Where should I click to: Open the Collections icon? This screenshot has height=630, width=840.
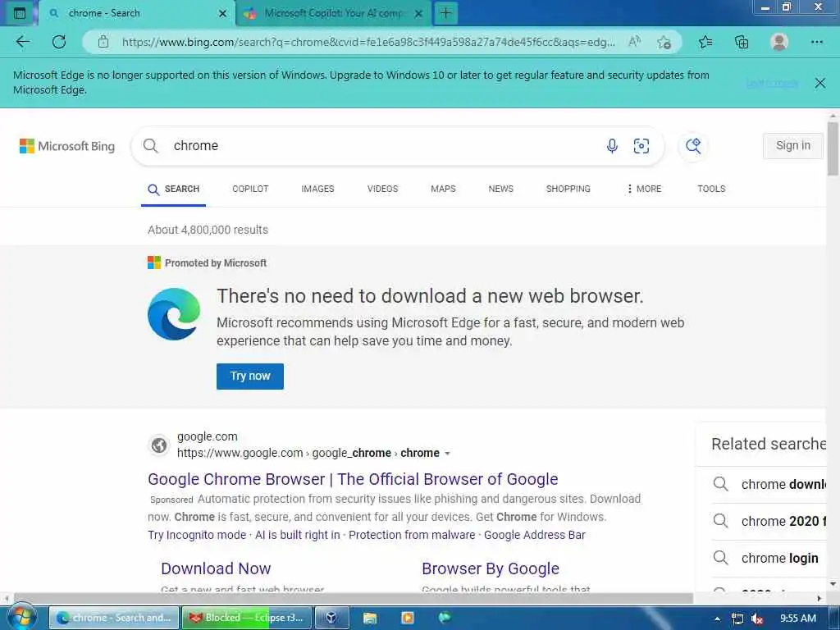[x=742, y=42]
